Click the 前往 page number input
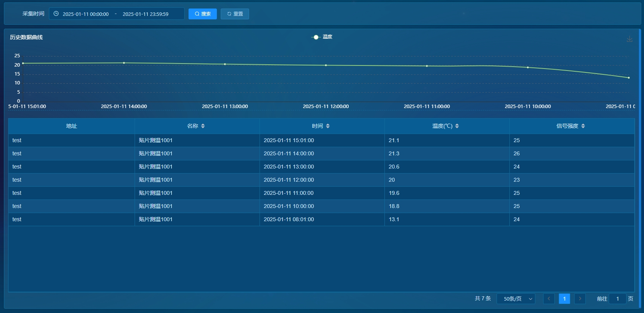The image size is (644, 313). tap(617, 299)
